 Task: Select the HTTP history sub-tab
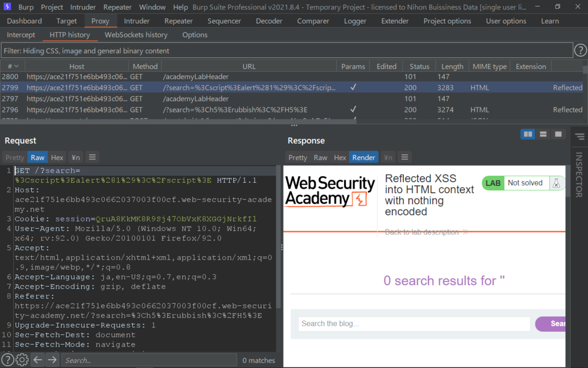(70, 35)
